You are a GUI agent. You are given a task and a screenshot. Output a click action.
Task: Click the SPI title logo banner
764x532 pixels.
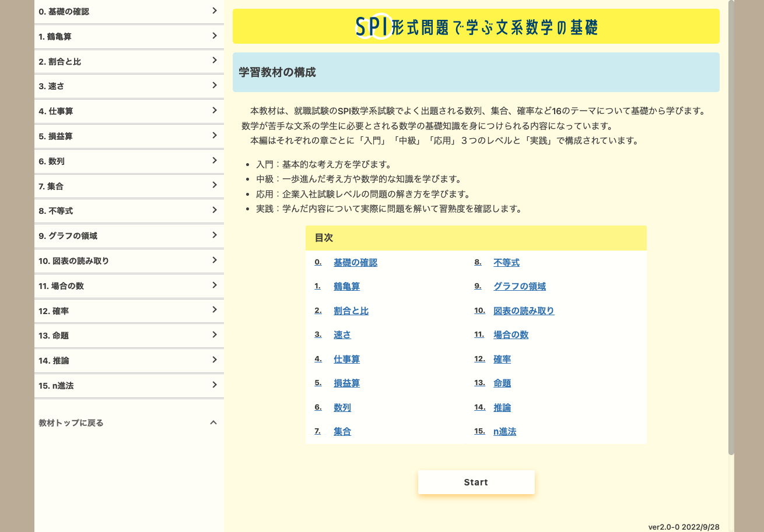click(476, 27)
